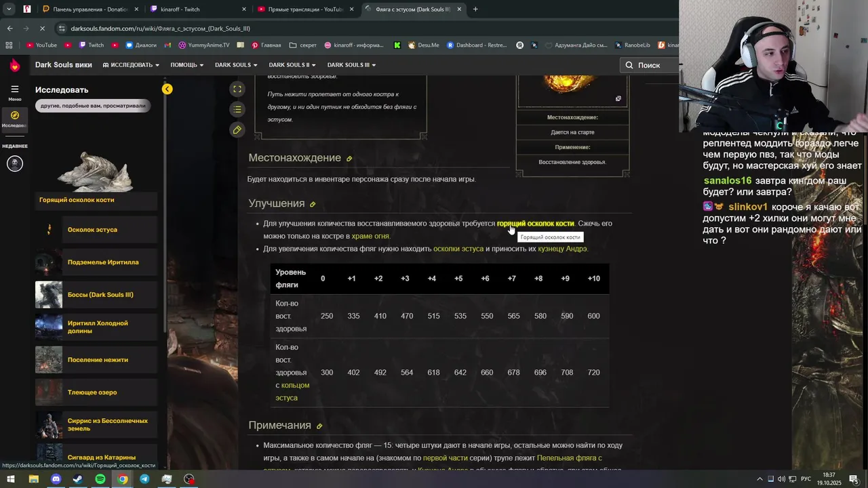Close the Фляга с эстусом tab
This screenshot has height=488, width=868.
pos(459,9)
